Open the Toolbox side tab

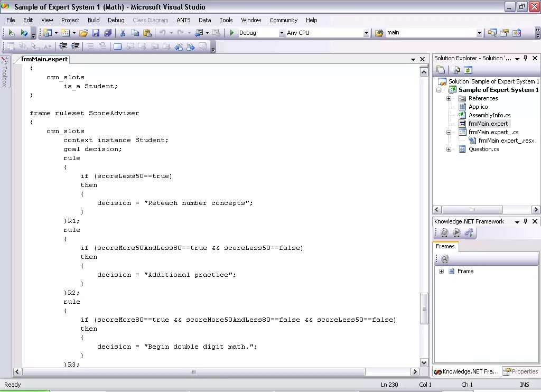pos(4,72)
